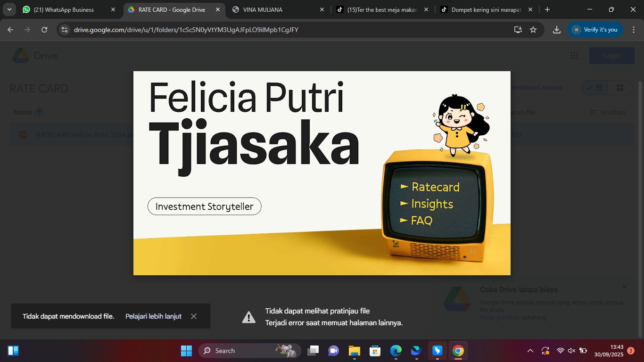Viewport: 644px width, 362px height.
Task: Open File Explorer from the taskbar
Action: 354,351
